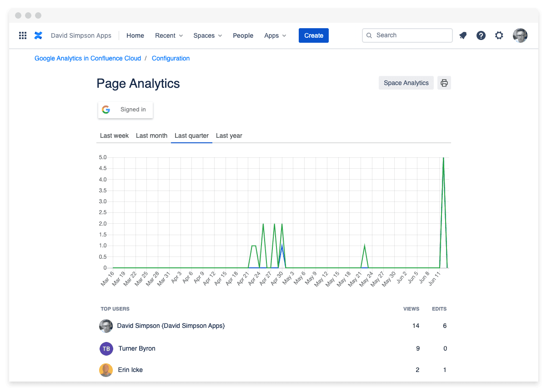547x392 pixels.
Task: Select the Last quarter tab
Action: point(191,136)
